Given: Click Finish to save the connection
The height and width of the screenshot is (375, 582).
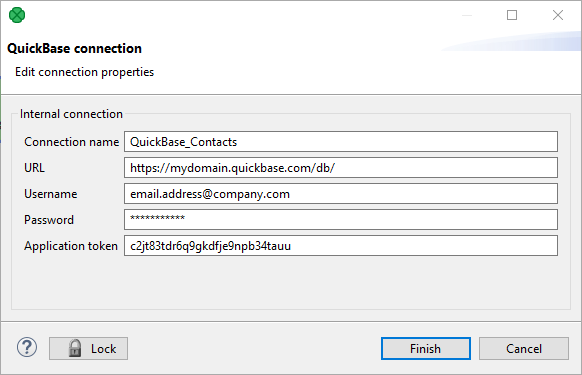Looking at the screenshot, I should click(426, 349).
